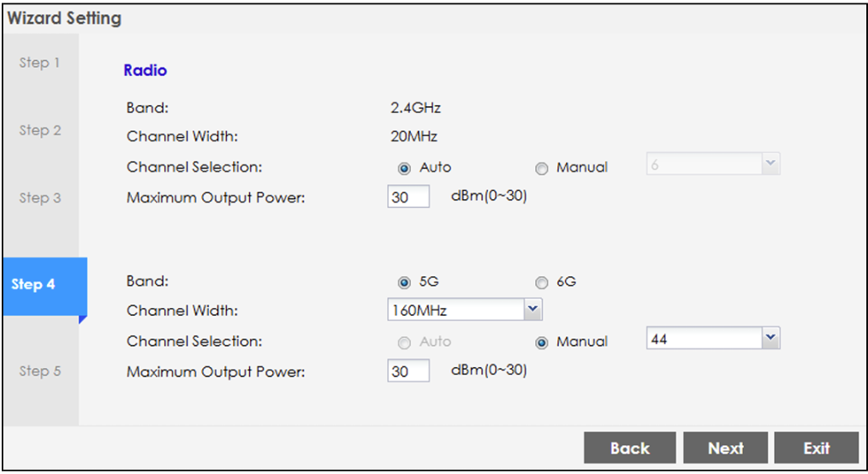This screenshot has height=474, width=868.
Task: Click Next to continue the wizard
Action: point(724,448)
